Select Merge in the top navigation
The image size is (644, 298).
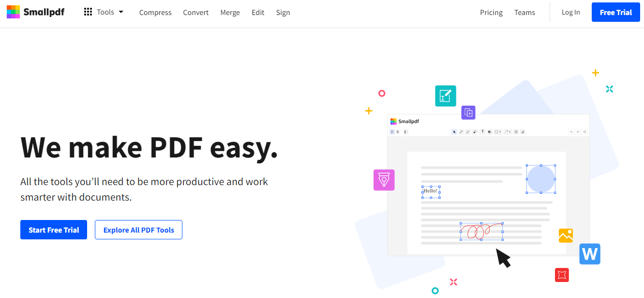tap(230, 13)
